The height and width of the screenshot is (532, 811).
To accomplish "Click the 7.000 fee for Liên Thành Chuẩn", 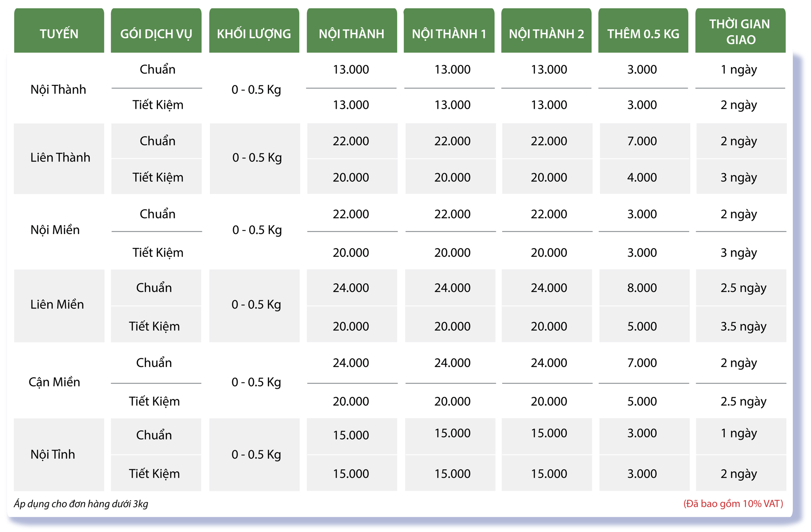I will pyautogui.click(x=642, y=141).
